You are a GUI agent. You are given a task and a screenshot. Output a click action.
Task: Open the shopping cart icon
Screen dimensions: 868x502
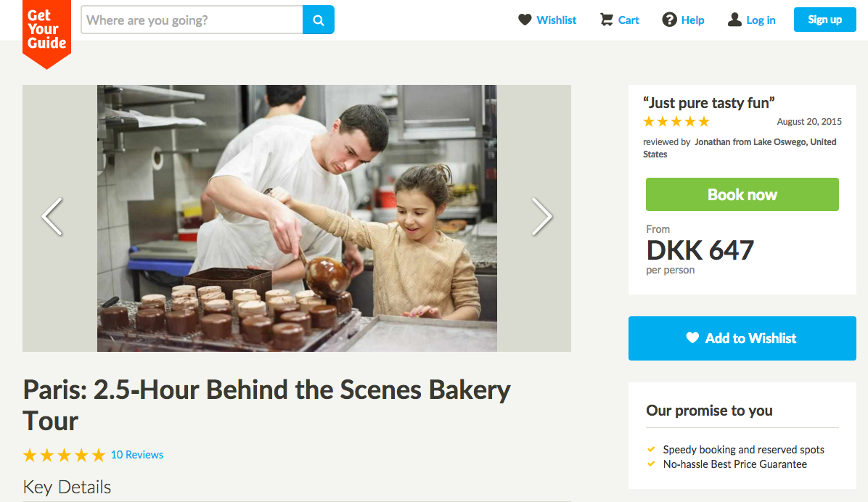607,20
